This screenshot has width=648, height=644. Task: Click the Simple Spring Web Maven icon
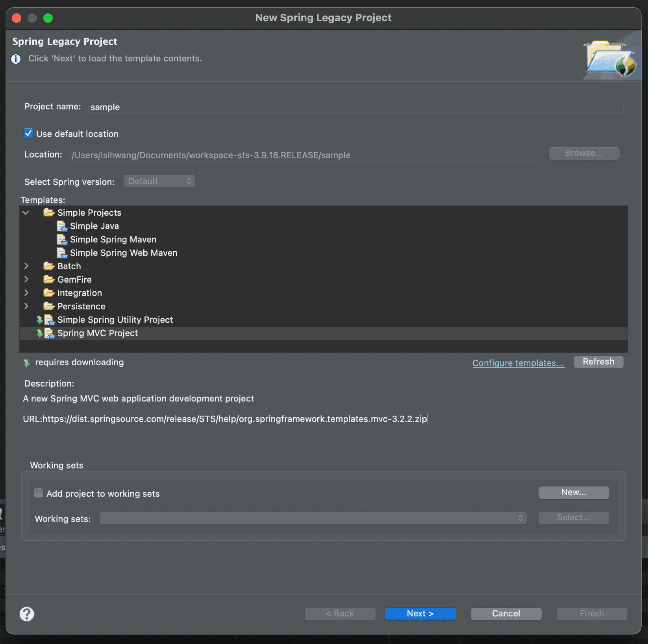tap(62, 253)
